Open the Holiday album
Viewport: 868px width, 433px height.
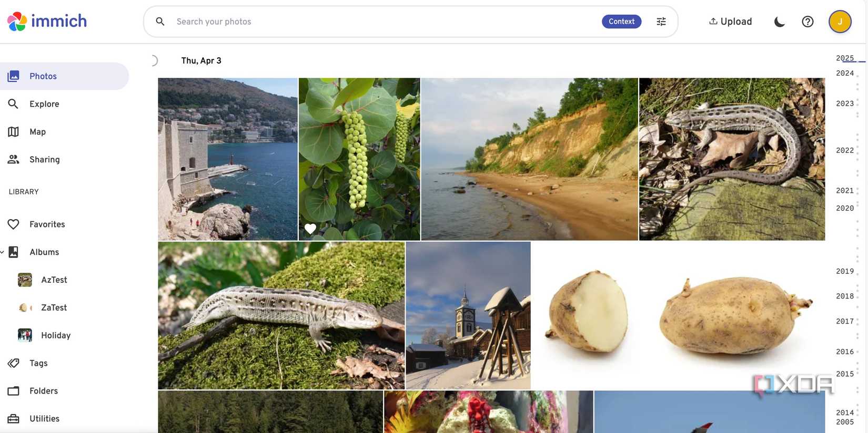pyautogui.click(x=55, y=335)
